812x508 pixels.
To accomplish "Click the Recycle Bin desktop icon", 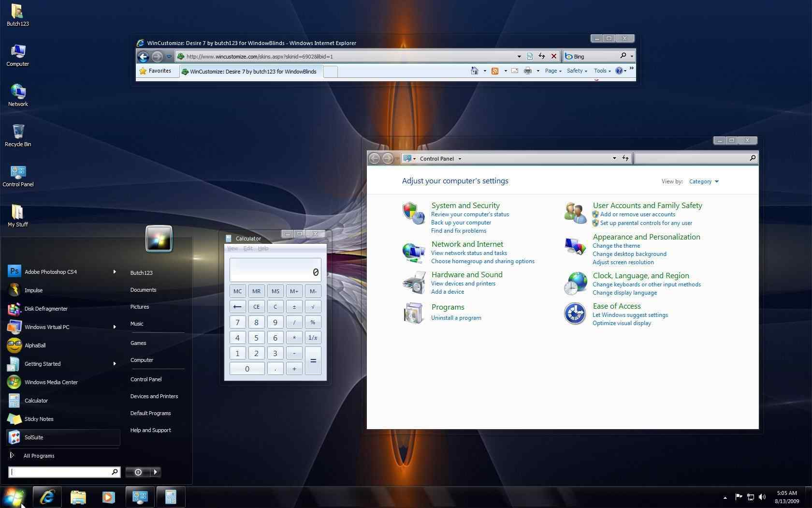I will (x=18, y=135).
